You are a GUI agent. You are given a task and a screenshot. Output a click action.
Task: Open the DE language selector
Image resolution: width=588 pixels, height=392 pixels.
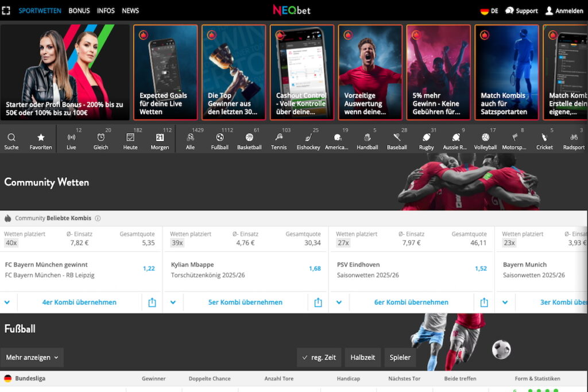click(x=489, y=11)
